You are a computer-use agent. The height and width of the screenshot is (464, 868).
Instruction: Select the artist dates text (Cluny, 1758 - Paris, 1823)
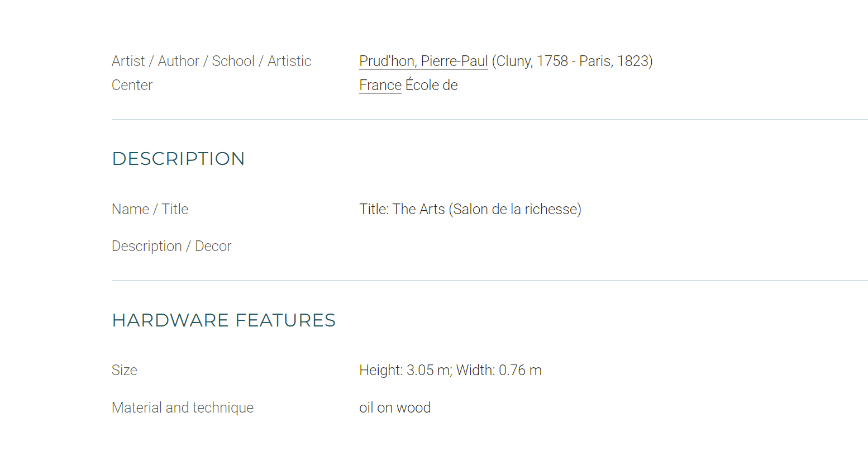click(x=573, y=61)
